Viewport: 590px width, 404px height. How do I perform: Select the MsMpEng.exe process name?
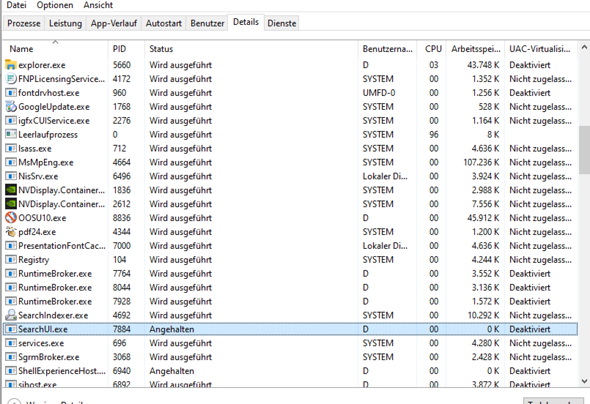[x=46, y=162]
